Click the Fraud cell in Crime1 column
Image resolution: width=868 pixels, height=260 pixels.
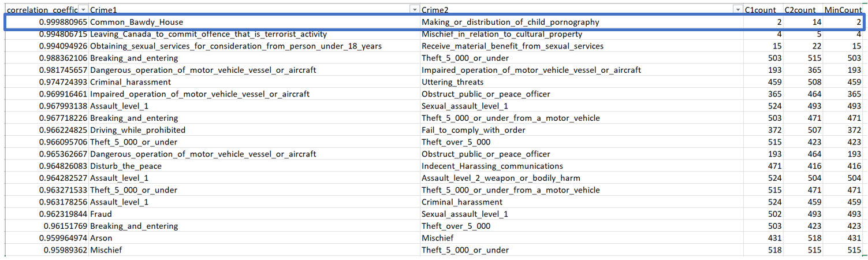pyautogui.click(x=100, y=214)
